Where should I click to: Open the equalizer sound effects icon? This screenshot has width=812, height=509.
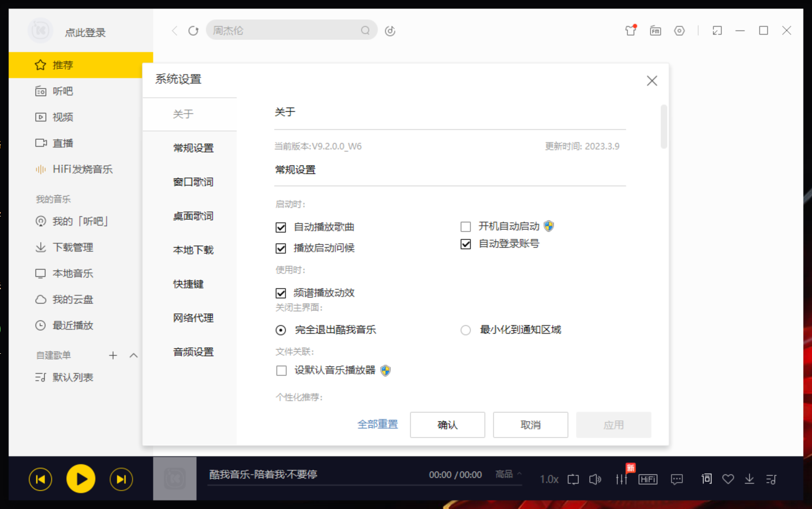[x=622, y=479]
